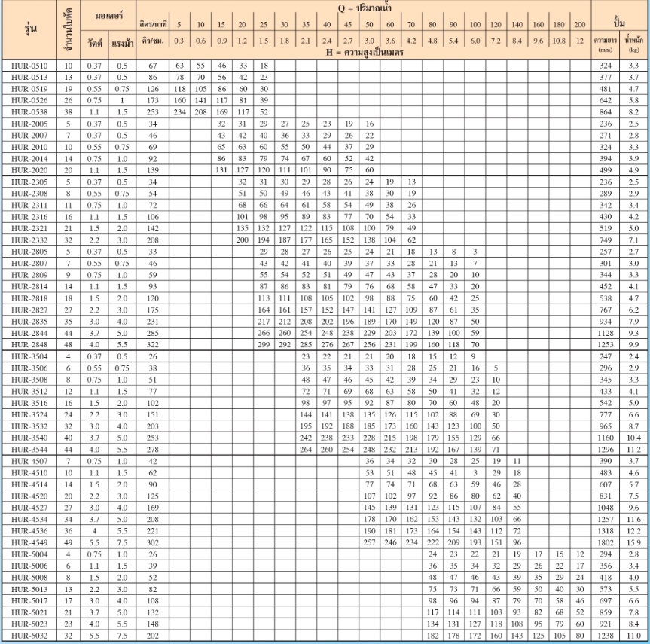Viewport: 650px width, 644px height.
Task: Select model name HUR-2020
Action: click(x=29, y=170)
